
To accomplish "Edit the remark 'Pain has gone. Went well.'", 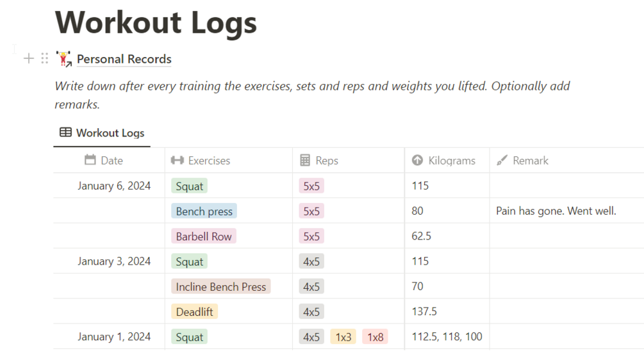I will [x=556, y=211].
